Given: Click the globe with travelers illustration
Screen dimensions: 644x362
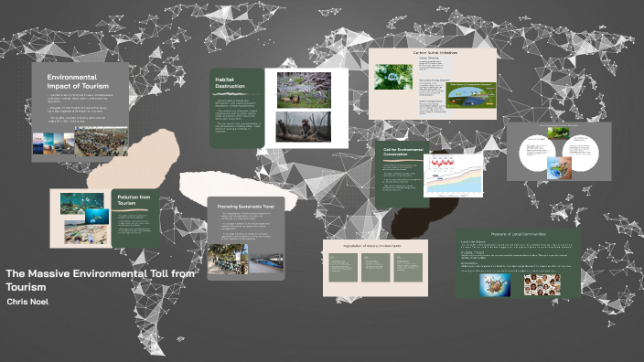Looking at the screenshot, I should click(x=495, y=285).
